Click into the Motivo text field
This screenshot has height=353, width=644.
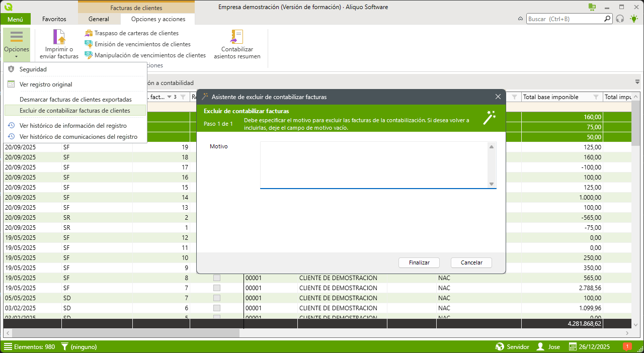[x=374, y=164]
